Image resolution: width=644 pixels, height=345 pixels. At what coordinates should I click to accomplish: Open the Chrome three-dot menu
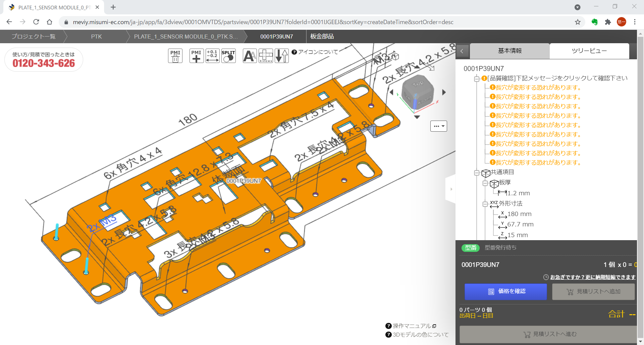[x=635, y=22]
